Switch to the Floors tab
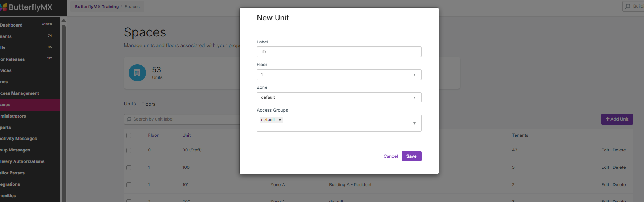 [148, 104]
